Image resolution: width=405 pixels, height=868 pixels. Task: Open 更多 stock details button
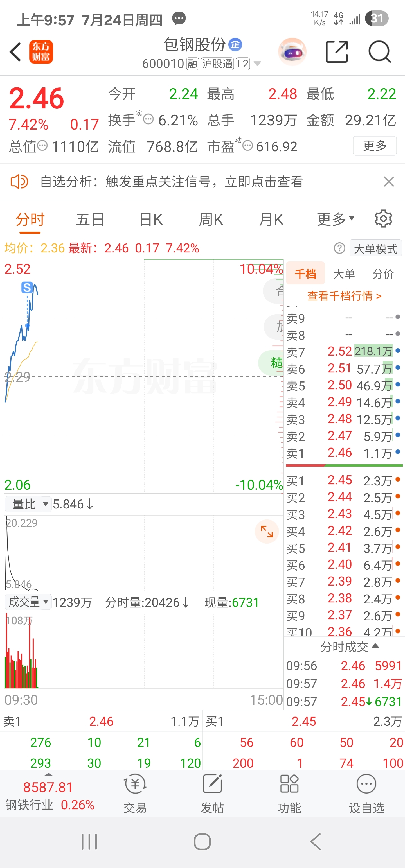[375, 146]
